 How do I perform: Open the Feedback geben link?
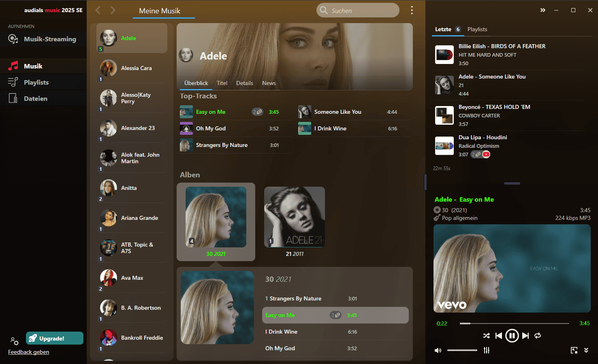tap(28, 352)
